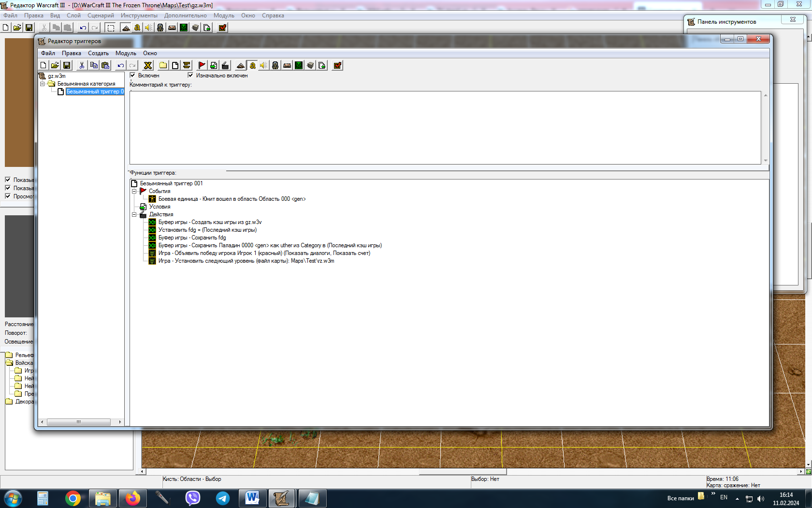
Task: Click the trigger tree horizontal scrollbar thumb
Action: [x=78, y=422]
